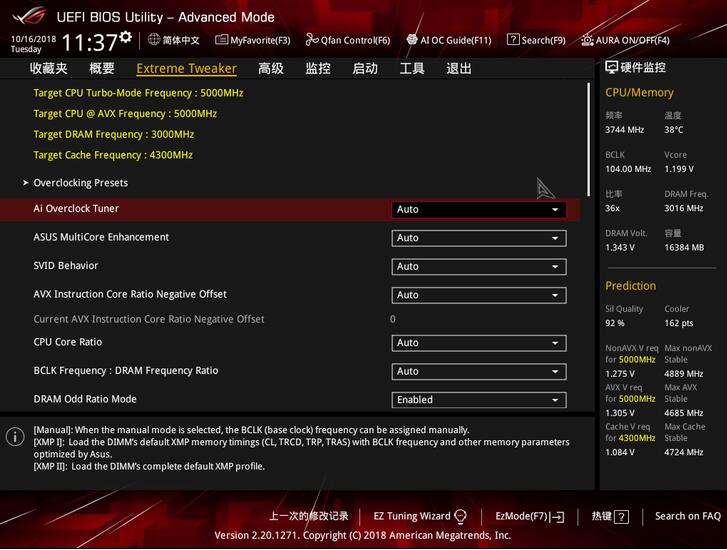
Task: Switch to the 概要 tab
Action: click(x=102, y=69)
